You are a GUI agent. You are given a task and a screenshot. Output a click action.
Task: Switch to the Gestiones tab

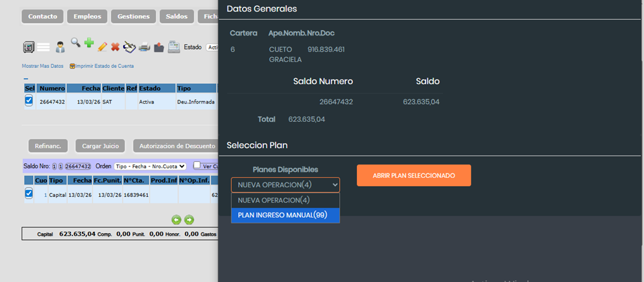point(133,17)
